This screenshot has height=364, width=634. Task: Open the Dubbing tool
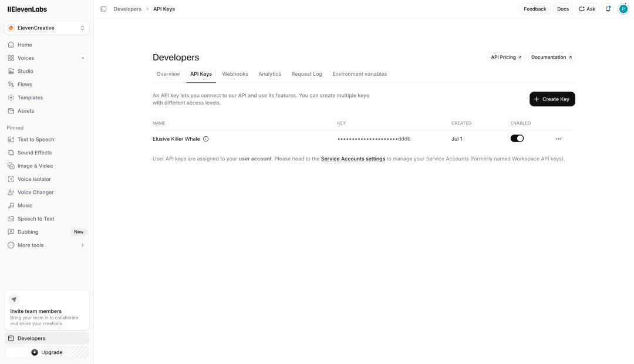pyautogui.click(x=47, y=232)
